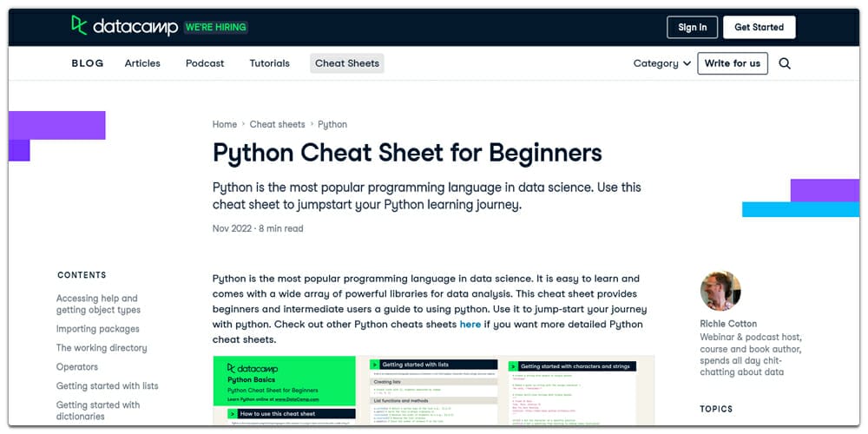868x434 pixels.
Task: Click the 'Nov 2022 · 8 min read' text
Action: click(x=258, y=228)
